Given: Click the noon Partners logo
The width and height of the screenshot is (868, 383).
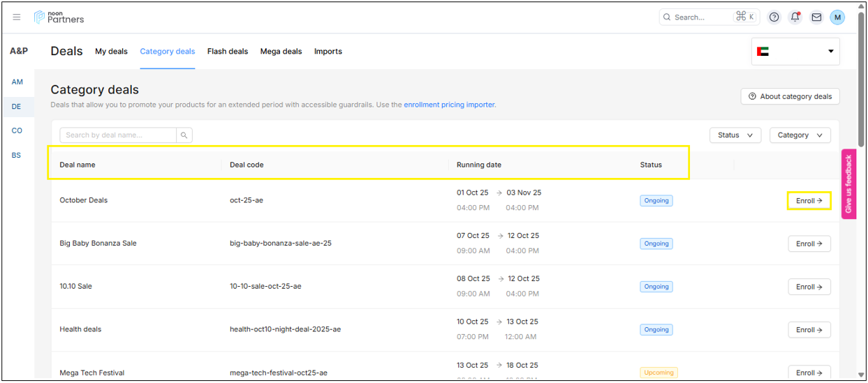Looking at the screenshot, I should [x=59, y=17].
